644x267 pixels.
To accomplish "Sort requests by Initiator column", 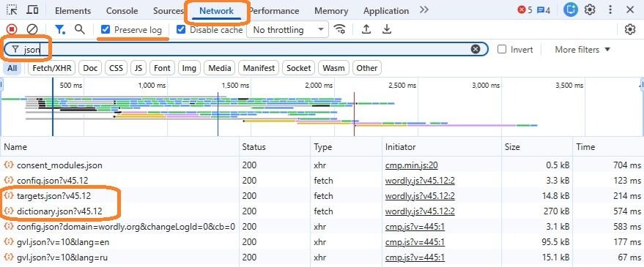I will tap(442, 147).
